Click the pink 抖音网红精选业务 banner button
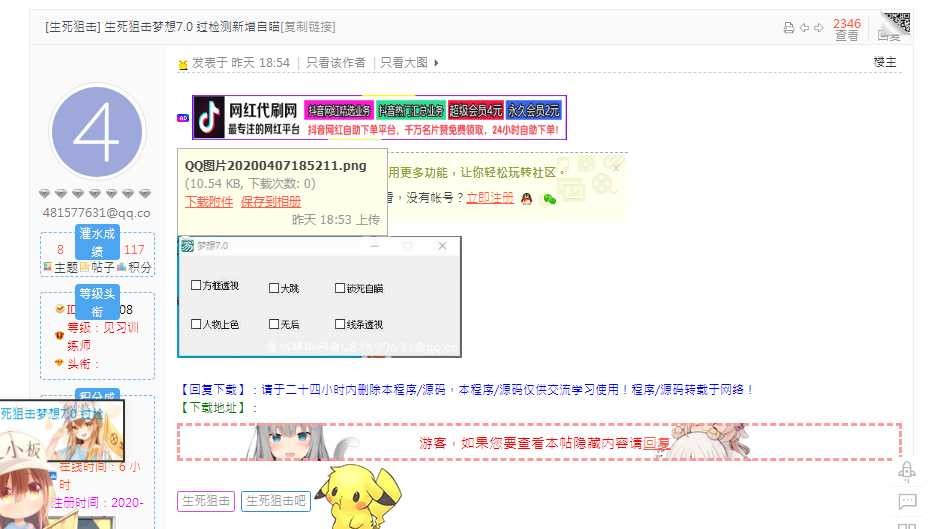The image size is (943, 529). pyautogui.click(x=339, y=110)
